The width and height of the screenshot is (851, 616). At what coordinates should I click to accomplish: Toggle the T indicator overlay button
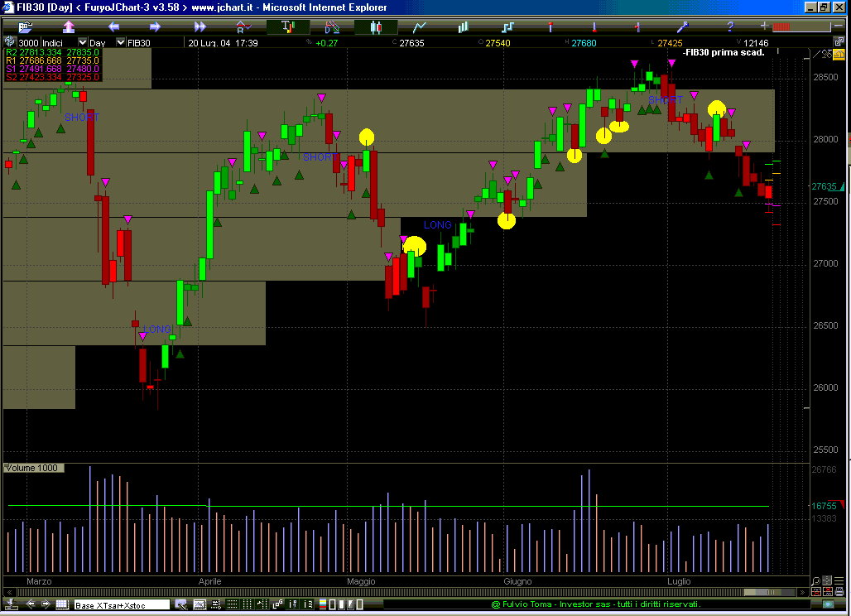coord(288,26)
